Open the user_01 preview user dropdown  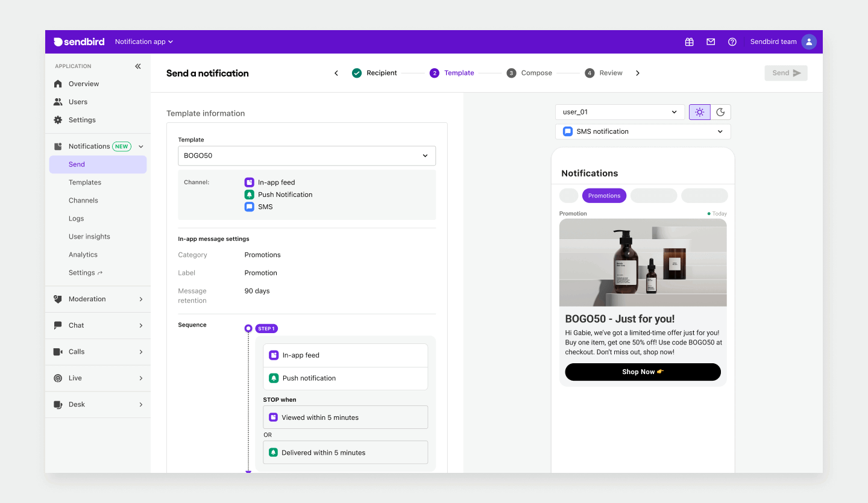(620, 112)
